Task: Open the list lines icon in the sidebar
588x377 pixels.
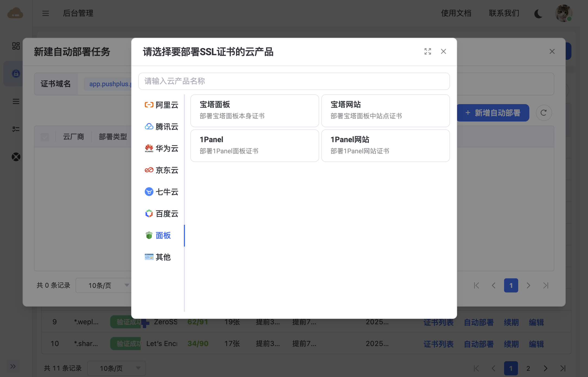Action: click(x=16, y=101)
